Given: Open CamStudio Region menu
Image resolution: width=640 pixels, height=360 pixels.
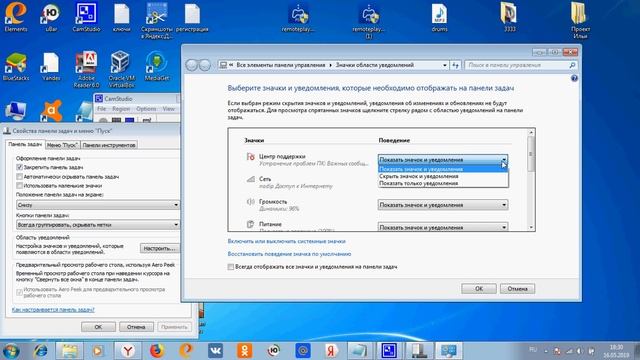Looking at the screenshot, I should coord(121,109).
